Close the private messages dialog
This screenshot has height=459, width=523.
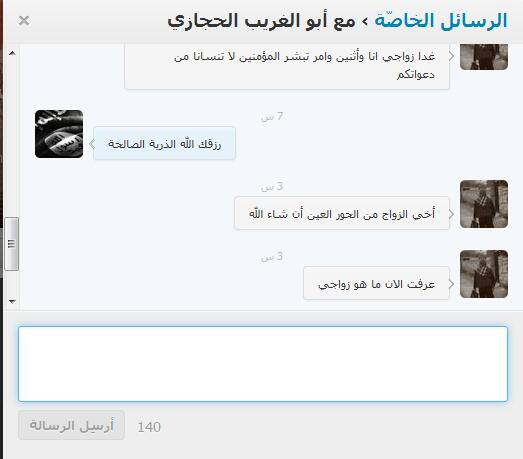click(x=24, y=21)
